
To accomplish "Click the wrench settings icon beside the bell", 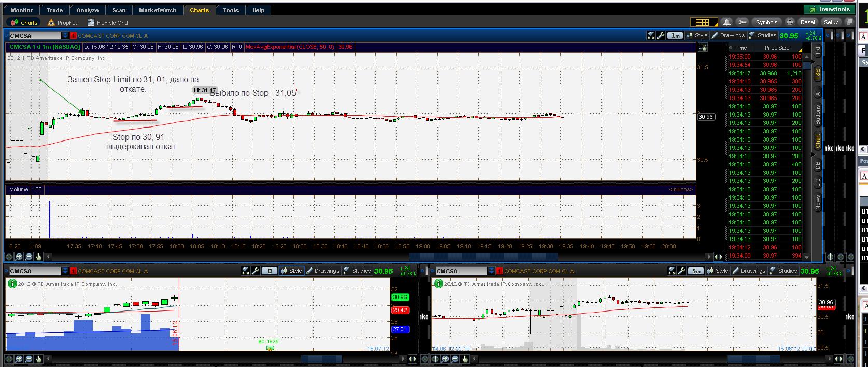I will (742, 22).
